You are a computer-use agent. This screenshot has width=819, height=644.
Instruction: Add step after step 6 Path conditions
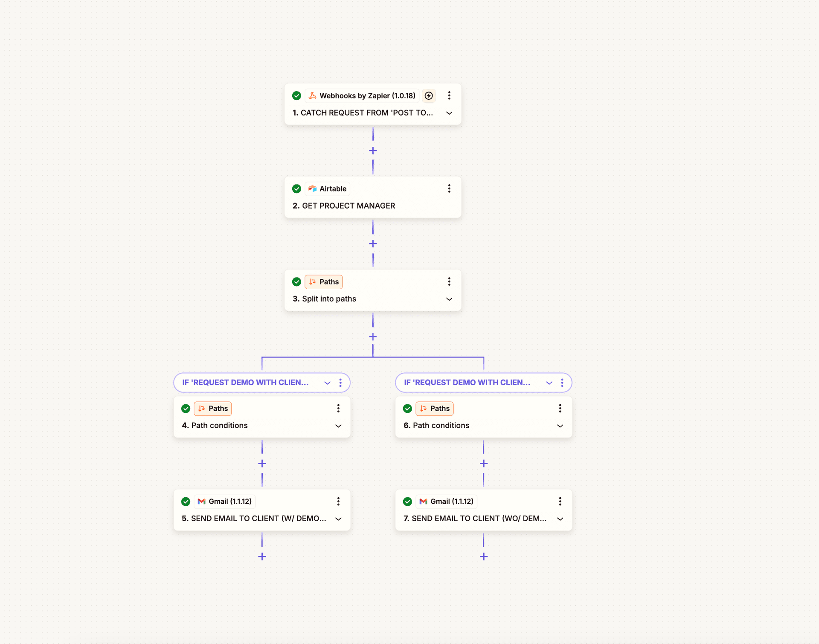484,463
